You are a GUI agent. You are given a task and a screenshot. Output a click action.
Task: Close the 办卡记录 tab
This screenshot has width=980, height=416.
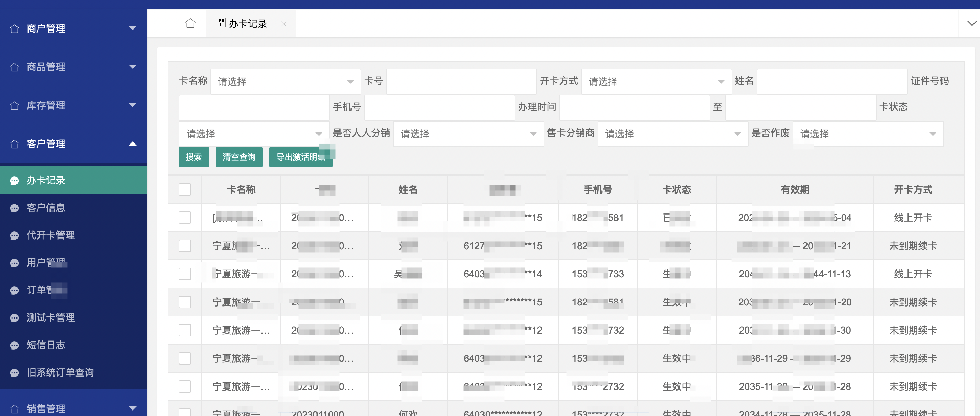coord(283,24)
